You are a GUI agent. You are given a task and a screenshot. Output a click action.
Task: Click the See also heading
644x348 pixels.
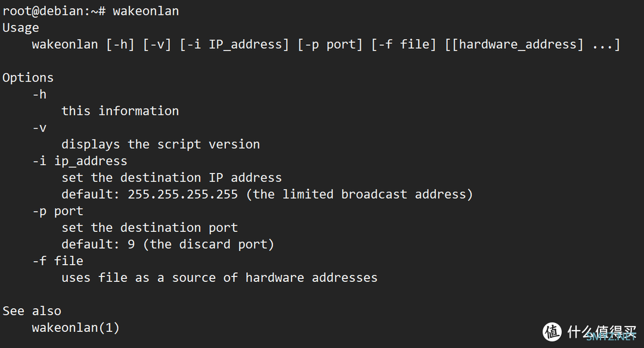click(x=32, y=311)
